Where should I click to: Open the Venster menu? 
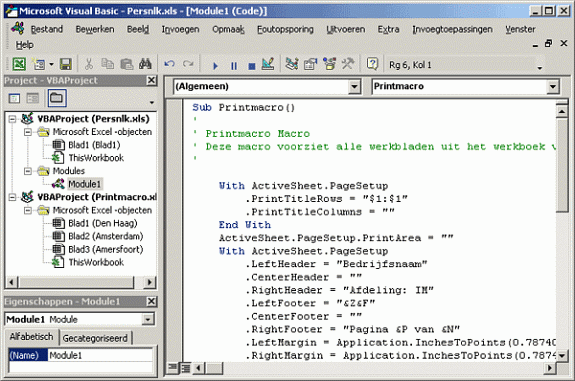click(x=520, y=29)
